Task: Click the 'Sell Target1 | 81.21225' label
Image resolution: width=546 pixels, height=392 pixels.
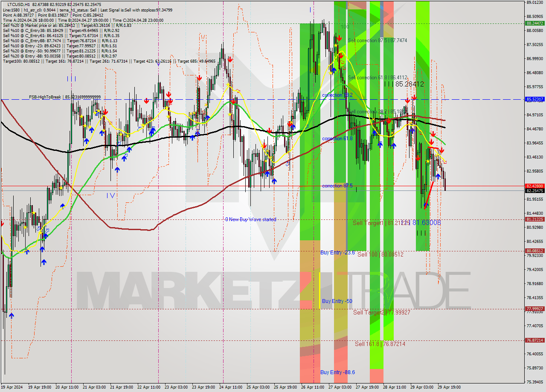Action: tap(381, 223)
